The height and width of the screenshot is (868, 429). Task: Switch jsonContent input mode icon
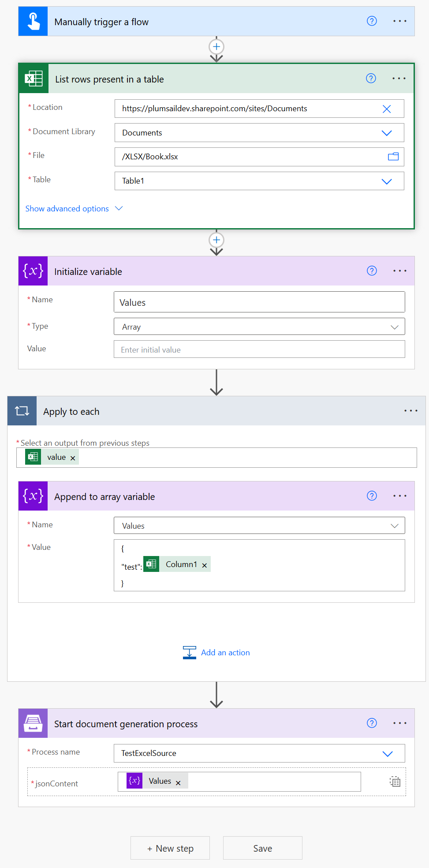pyautogui.click(x=395, y=782)
